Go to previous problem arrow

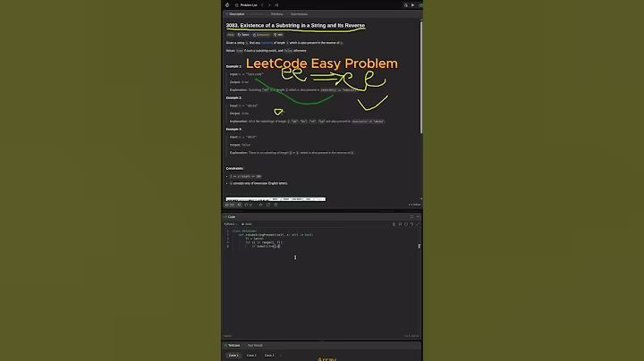262,5
